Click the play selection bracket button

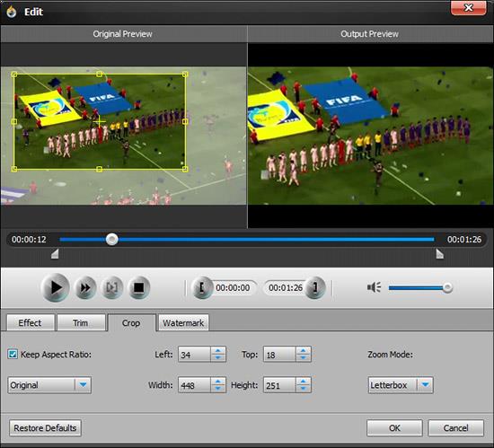[112, 287]
